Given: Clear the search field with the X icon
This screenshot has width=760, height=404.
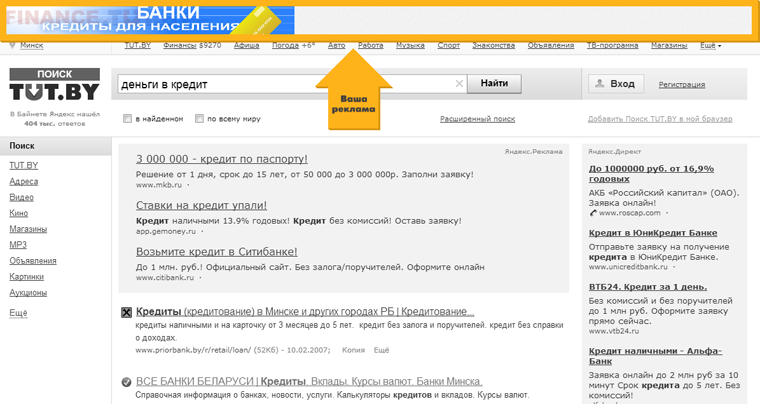Looking at the screenshot, I should point(459,85).
